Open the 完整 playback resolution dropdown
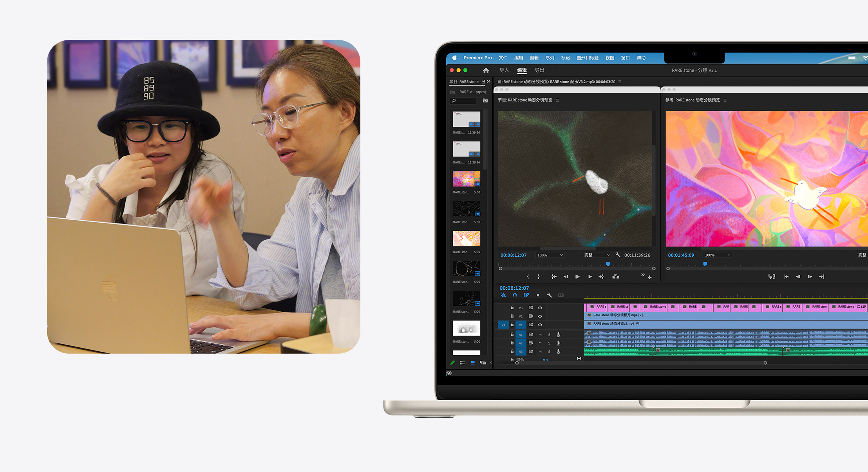The image size is (868, 472). click(x=597, y=255)
